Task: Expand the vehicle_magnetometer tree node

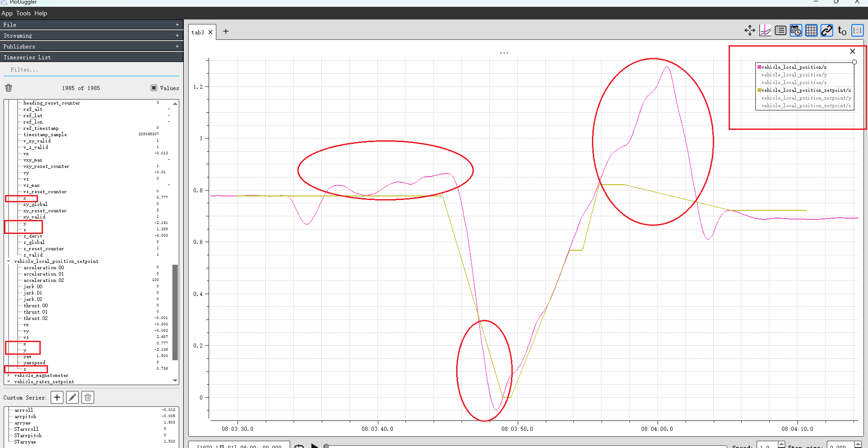Action: pos(9,375)
